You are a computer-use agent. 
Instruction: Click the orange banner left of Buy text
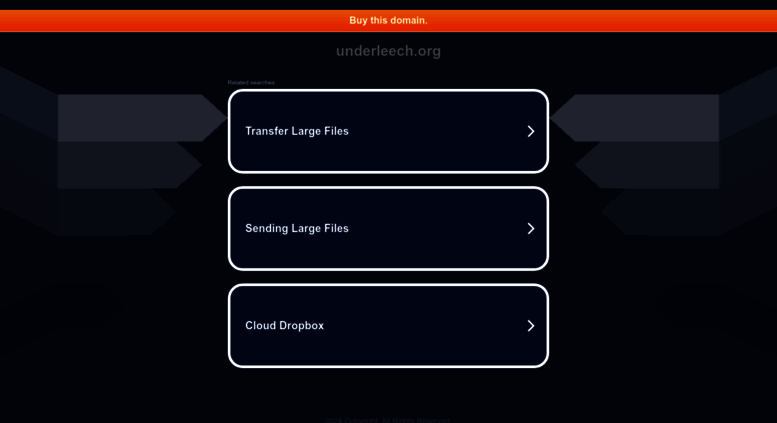[173, 20]
